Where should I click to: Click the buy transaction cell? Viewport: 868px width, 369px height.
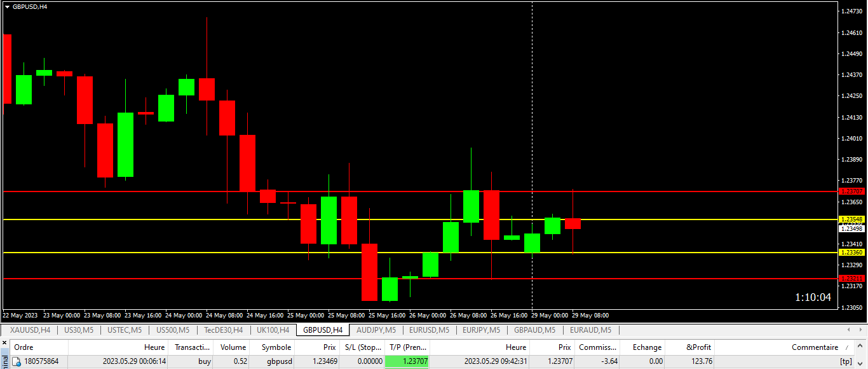(205, 361)
